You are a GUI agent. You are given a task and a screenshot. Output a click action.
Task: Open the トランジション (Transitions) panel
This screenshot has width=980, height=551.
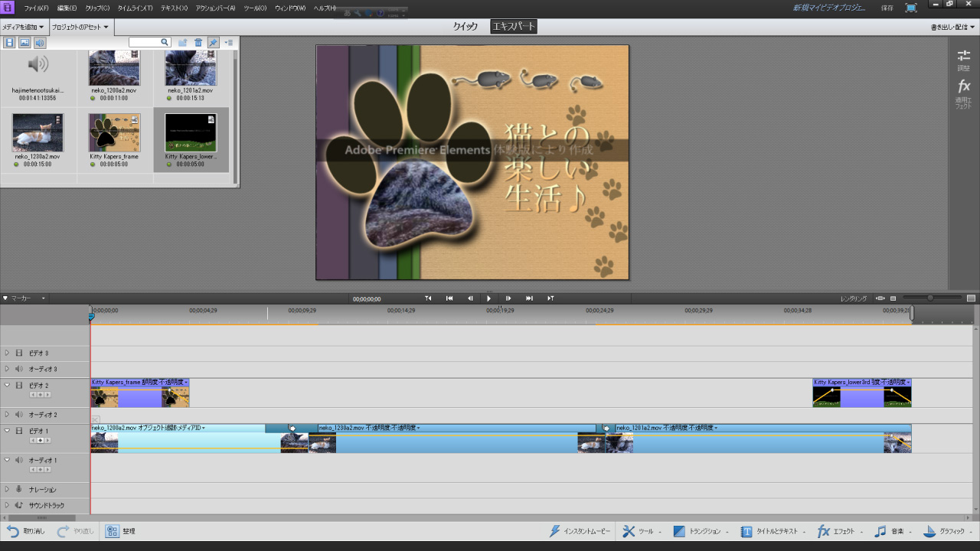tap(679, 531)
